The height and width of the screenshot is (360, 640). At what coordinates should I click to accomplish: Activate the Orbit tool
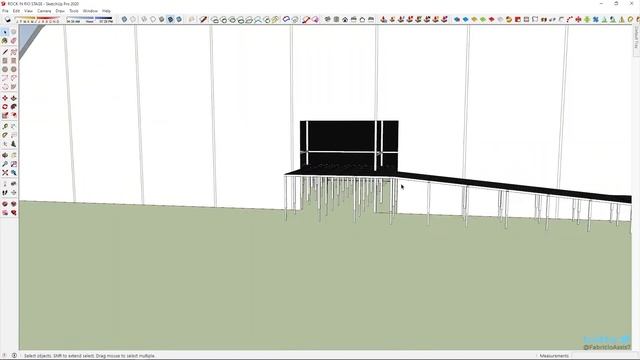[x=5, y=155]
